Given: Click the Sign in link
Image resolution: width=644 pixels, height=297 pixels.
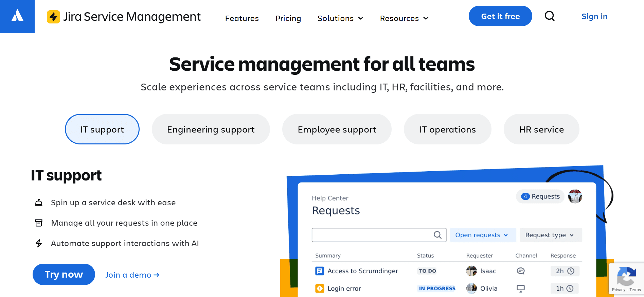Looking at the screenshot, I should [x=594, y=16].
